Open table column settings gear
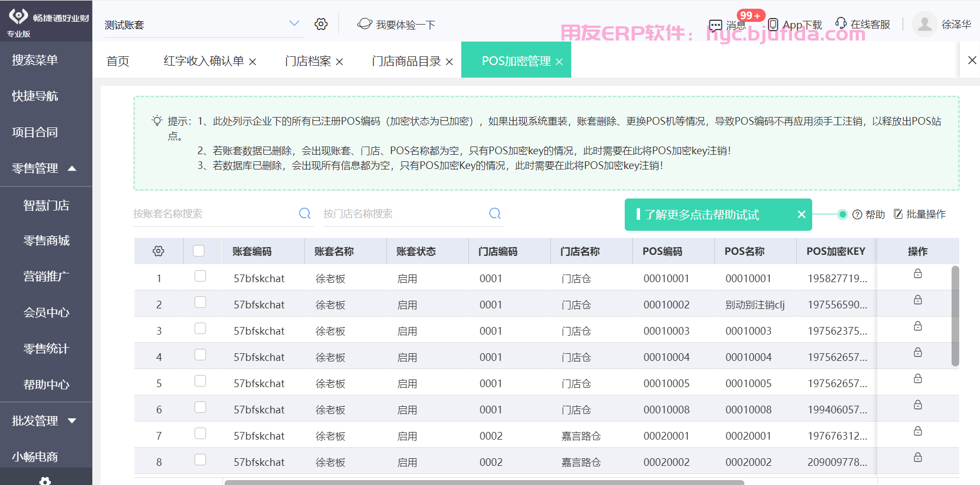This screenshot has width=980, height=485. click(x=159, y=251)
